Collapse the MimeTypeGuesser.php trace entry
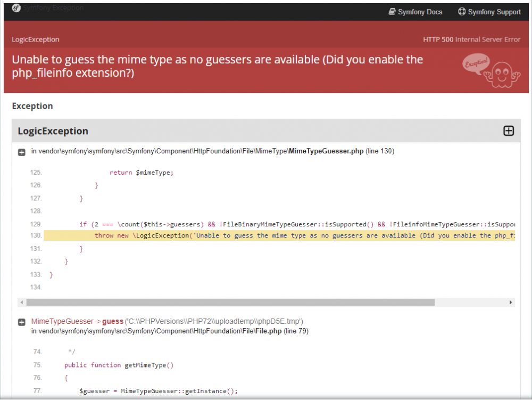The height and width of the screenshot is (400, 532). pyautogui.click(x=22, y=152)
